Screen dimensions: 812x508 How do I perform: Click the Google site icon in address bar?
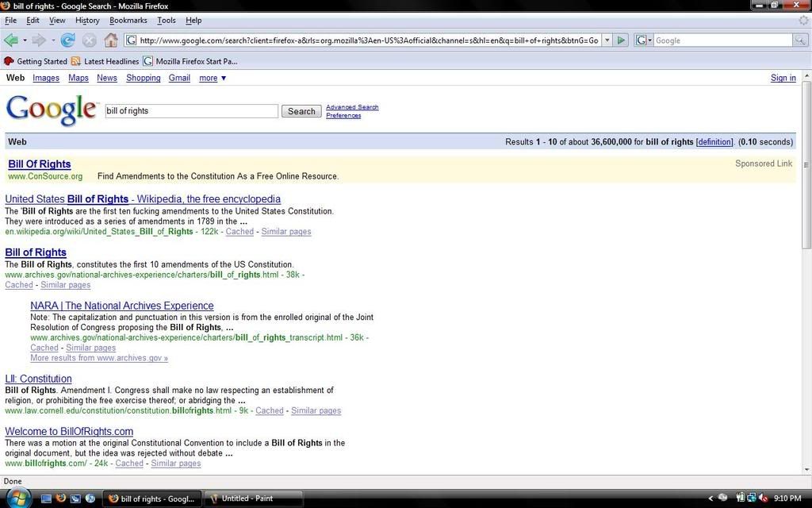tap(132, 40)
